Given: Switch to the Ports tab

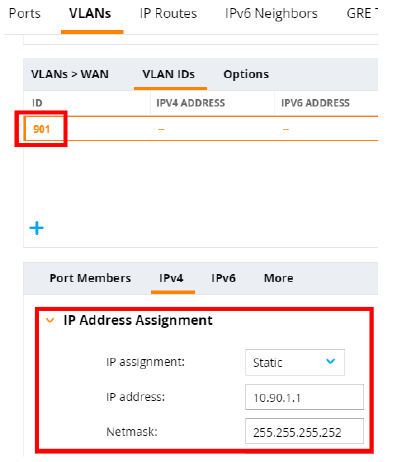Looking at the screenshot, I should [25, 14].
